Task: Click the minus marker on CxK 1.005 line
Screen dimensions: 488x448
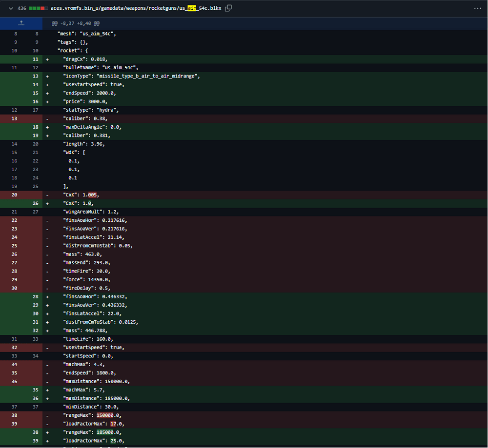Action: [47, 195]
